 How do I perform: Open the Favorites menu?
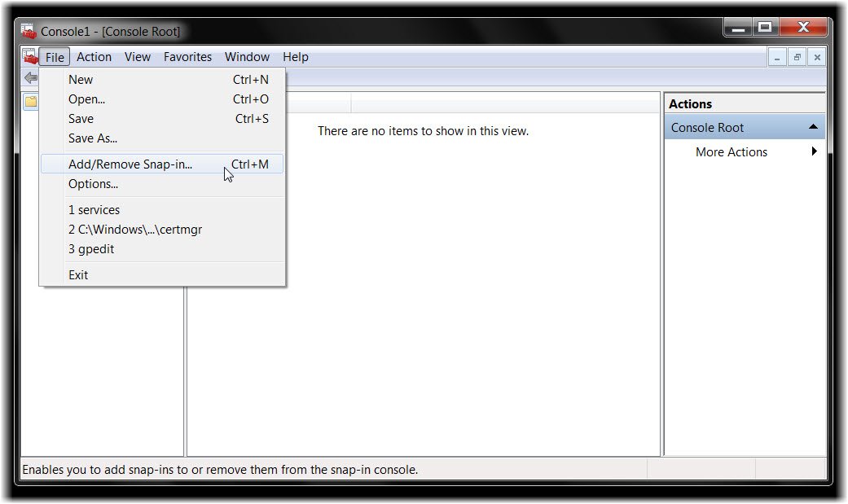click(x=187, y=57)
